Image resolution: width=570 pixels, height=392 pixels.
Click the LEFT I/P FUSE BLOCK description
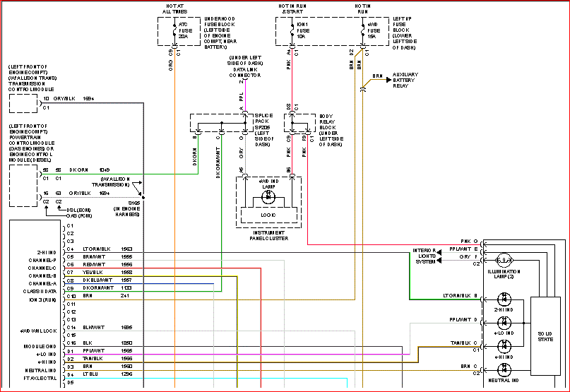coord(405,33)
